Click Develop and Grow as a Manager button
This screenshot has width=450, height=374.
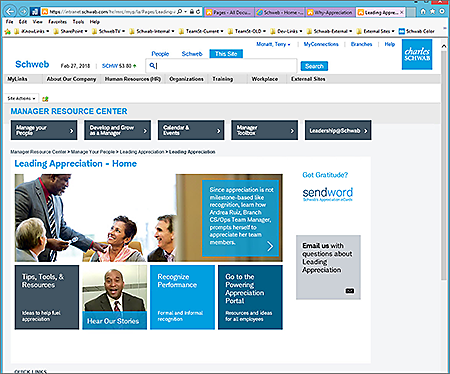118,130
